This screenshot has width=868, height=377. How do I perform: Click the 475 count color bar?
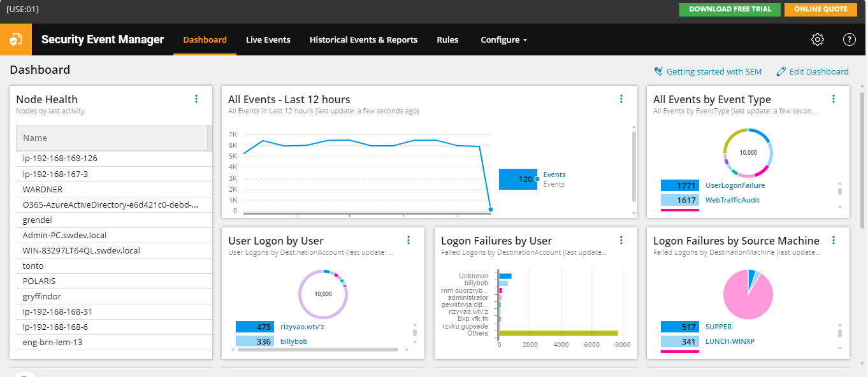click(255, 327)
